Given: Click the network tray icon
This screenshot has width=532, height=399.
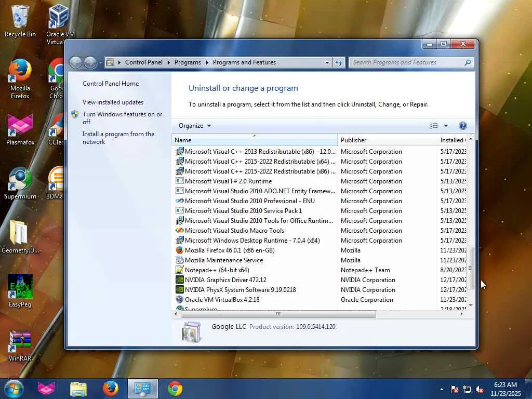Looking at the screenshot, I should (x=467, y=389).
